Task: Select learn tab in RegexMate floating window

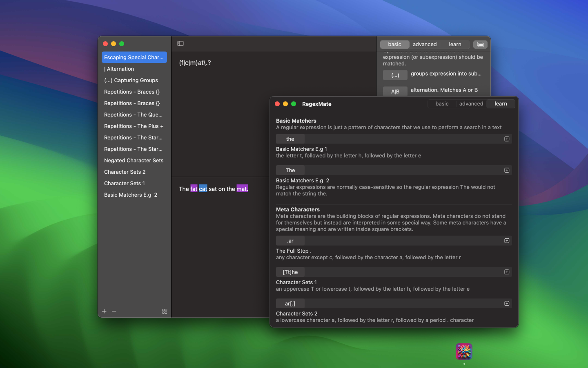Action: pyautogui.click(x=501, y=104)
